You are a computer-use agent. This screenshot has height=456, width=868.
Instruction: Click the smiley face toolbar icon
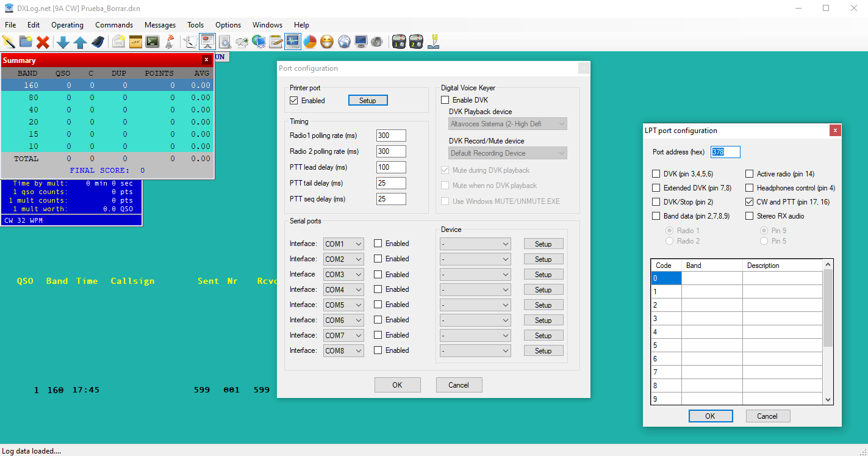tap(327, 42)
